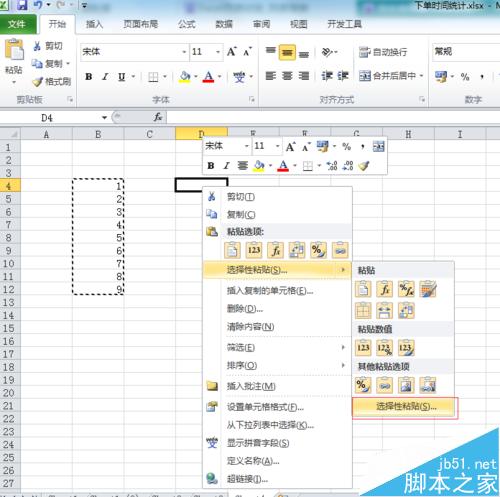The width and height of the screenshot is (500, 497).
Task: Switch to the Formulas tab (公式)
Action: pos(186,24)
